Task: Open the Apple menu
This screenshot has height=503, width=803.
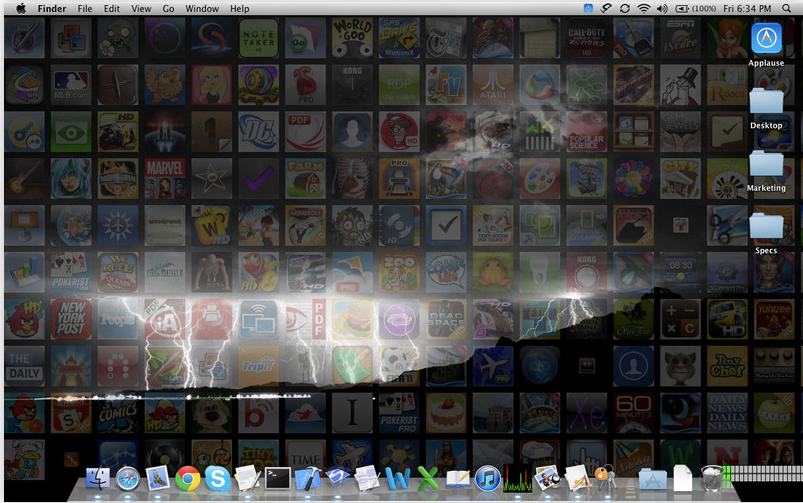Action: [21, 8]
